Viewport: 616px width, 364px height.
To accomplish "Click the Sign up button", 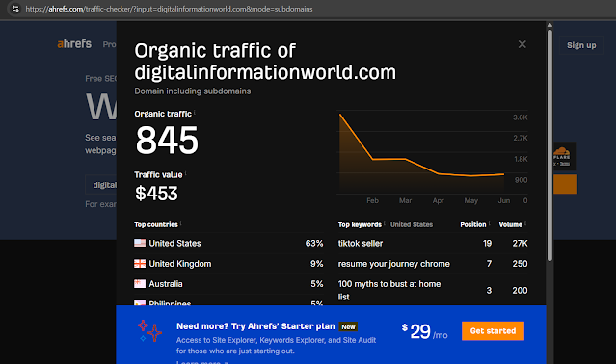I will (581, 45).
